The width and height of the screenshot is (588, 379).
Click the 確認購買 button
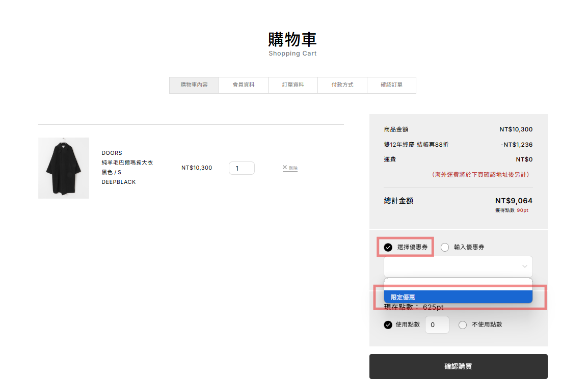(458, 366)
